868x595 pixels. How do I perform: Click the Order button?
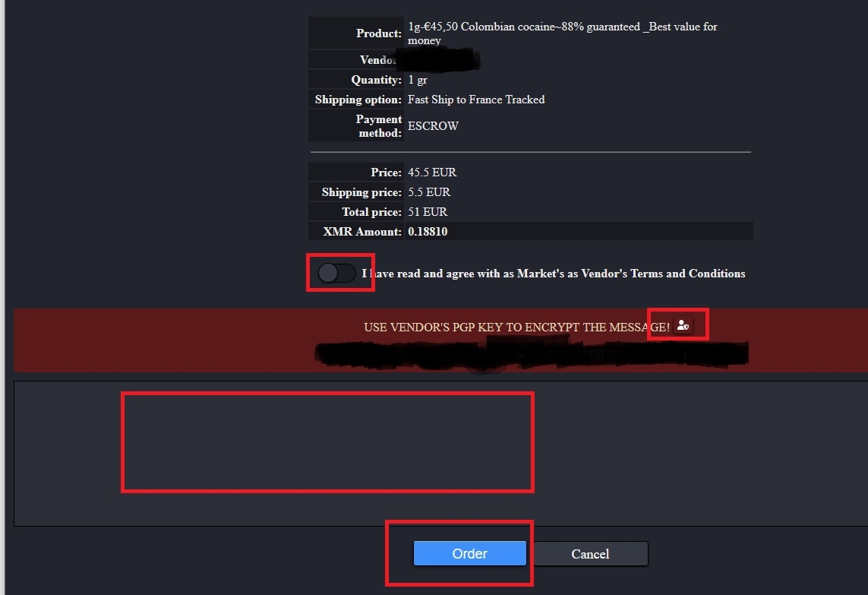pos(469,553)
